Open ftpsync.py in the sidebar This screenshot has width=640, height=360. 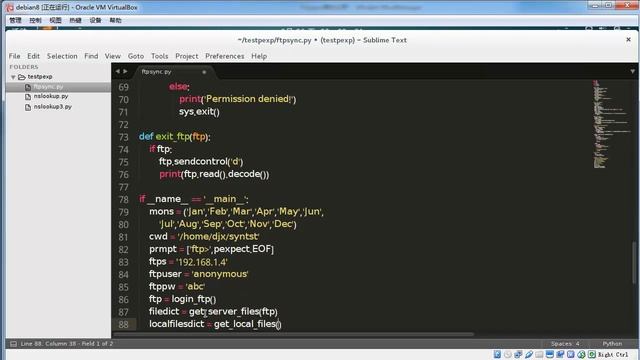click(x=48, y=87)
